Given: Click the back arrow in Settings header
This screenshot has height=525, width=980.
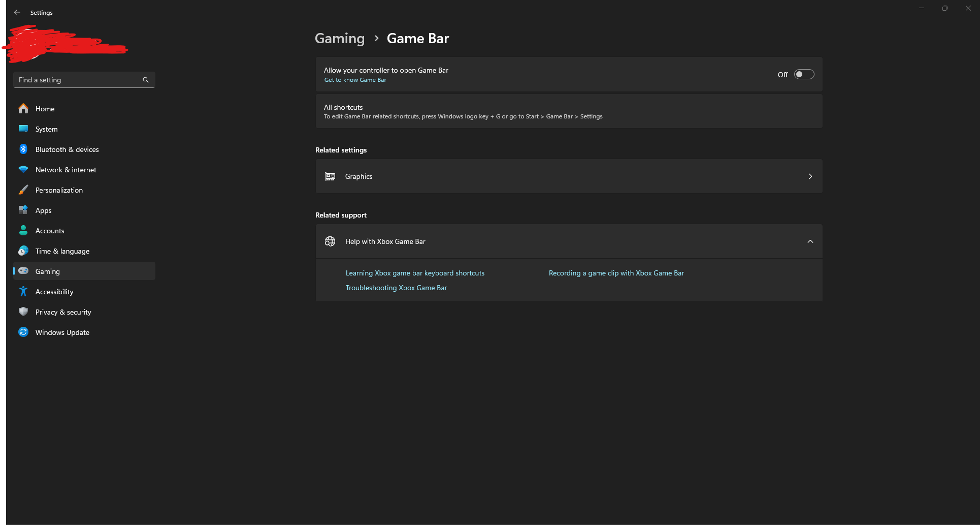Looking at the screenshot, I should click(x=17, y=12).
